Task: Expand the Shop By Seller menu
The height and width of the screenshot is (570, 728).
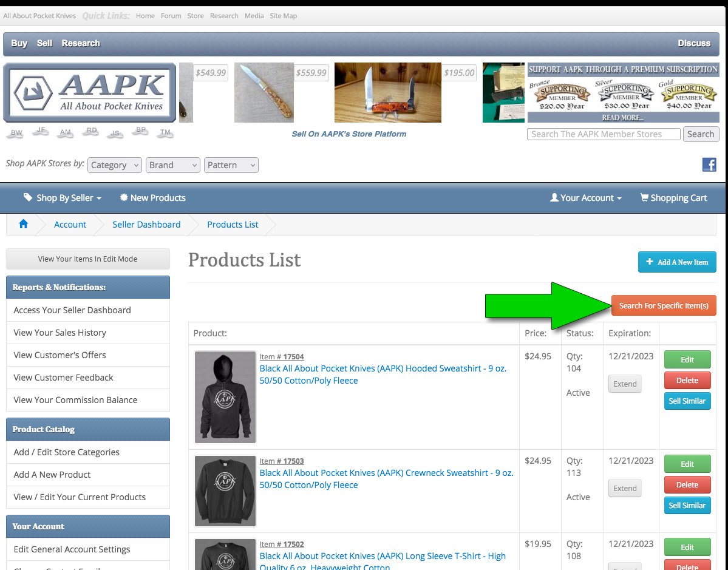Action: tap(63, 198)
